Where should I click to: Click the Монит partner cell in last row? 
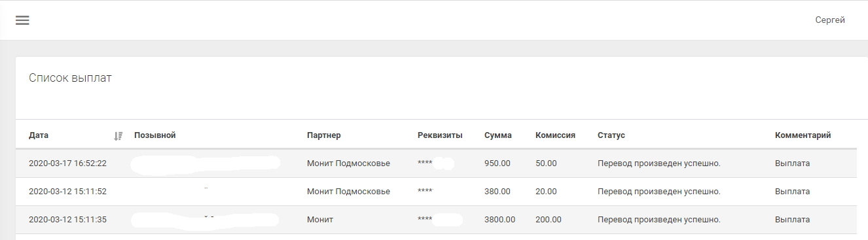tap(320, 220)
